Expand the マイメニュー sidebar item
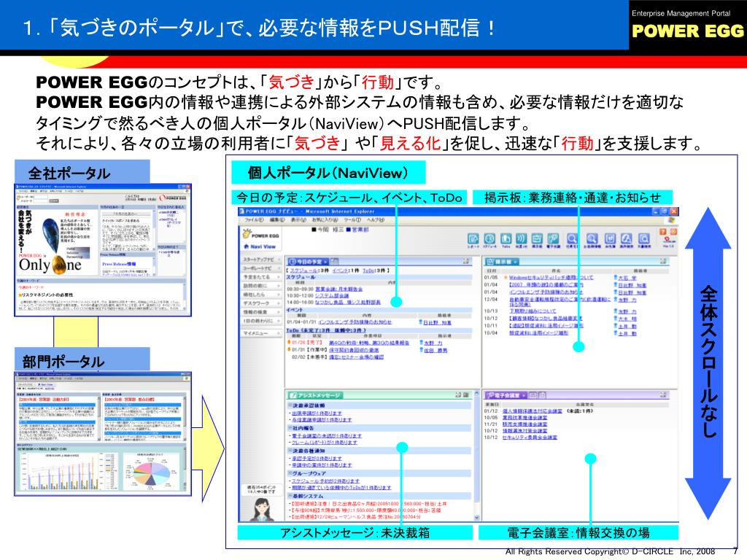This screenshot has height=560, width=747. [x=262, y=333]
